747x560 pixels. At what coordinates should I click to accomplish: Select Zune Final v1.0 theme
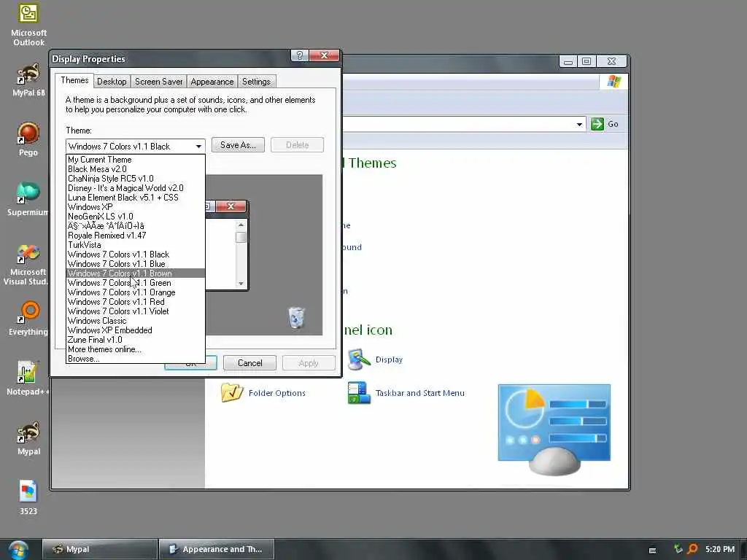tap(136, 340)
